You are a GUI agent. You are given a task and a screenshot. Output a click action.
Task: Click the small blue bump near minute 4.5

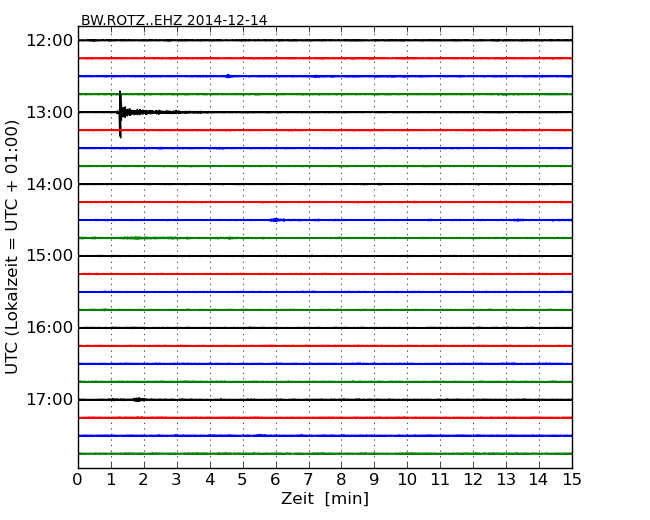[228, 76]
